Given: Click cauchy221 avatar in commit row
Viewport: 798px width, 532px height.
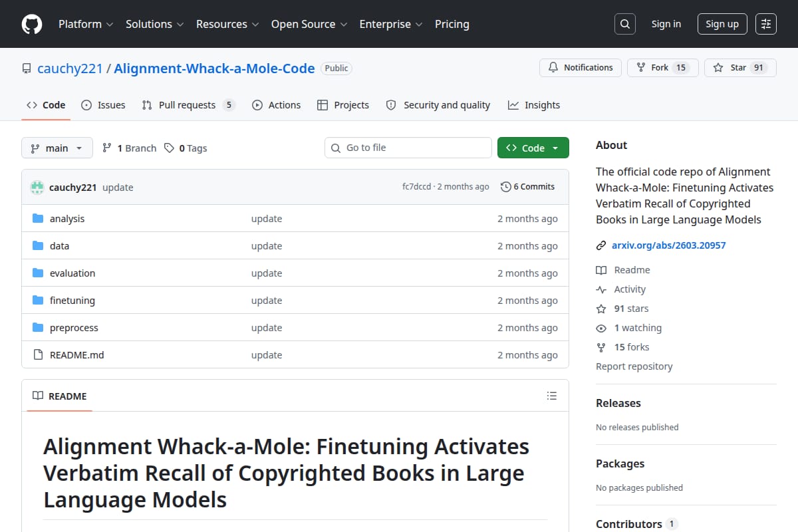Looking at the screenshot, I should coord(37,188).
